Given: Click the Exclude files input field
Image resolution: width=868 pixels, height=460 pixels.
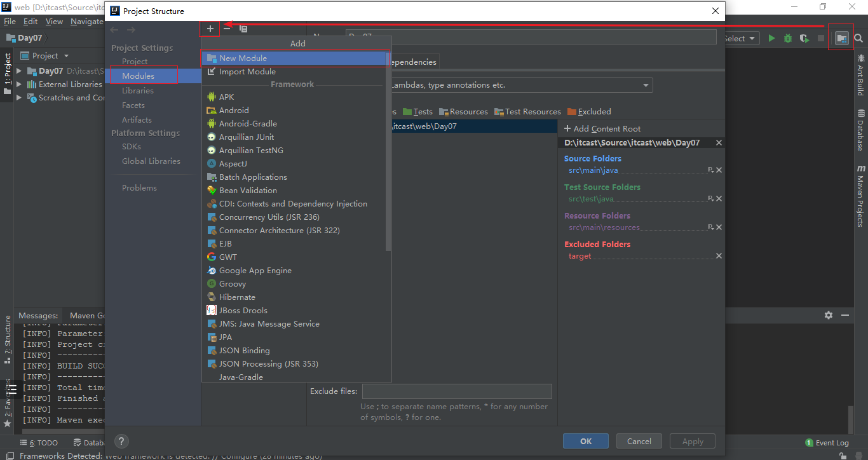Looking at the screenshot, I should point(456,391).
